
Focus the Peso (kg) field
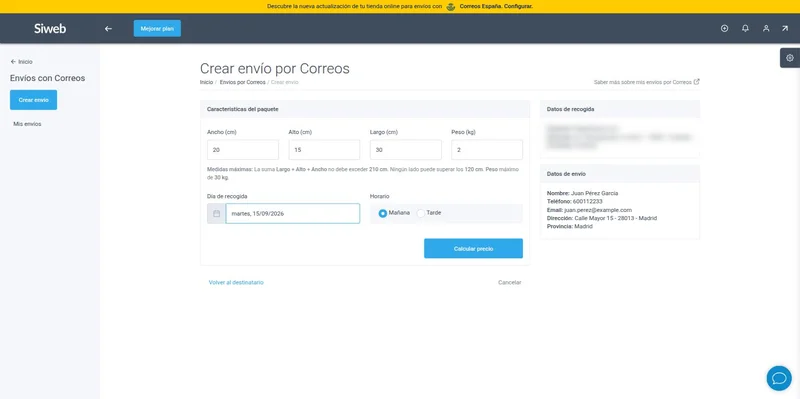pos(487,150)
